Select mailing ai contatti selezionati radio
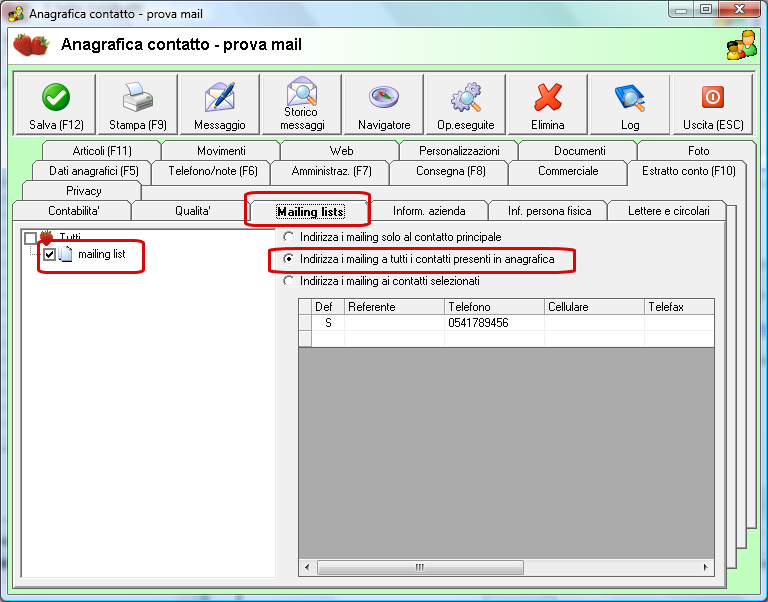Viewport: 768px width, 602px height. (288, 281)
